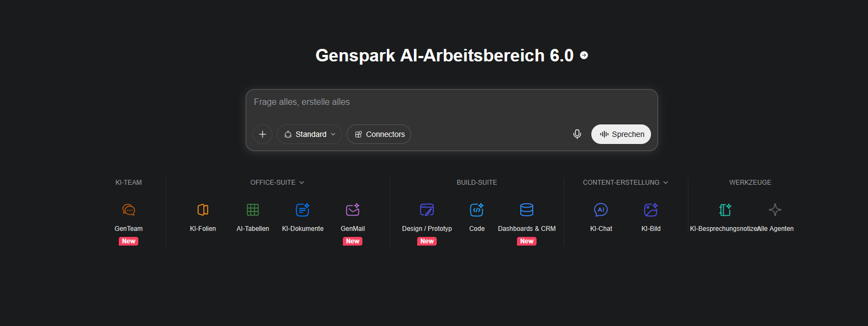Click the Genspark AI-Arbeitsbereich 6.0 heading
868x326 pixels.
tap(444, 55)
